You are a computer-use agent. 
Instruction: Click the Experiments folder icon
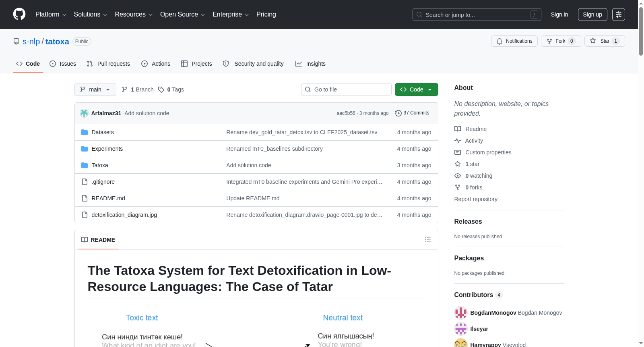85,149
